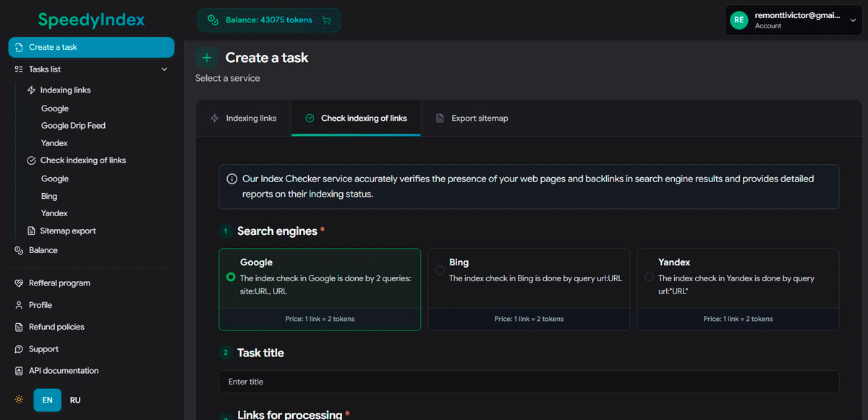
Task: Click the Bing card price text
Action: pos(529,319)
